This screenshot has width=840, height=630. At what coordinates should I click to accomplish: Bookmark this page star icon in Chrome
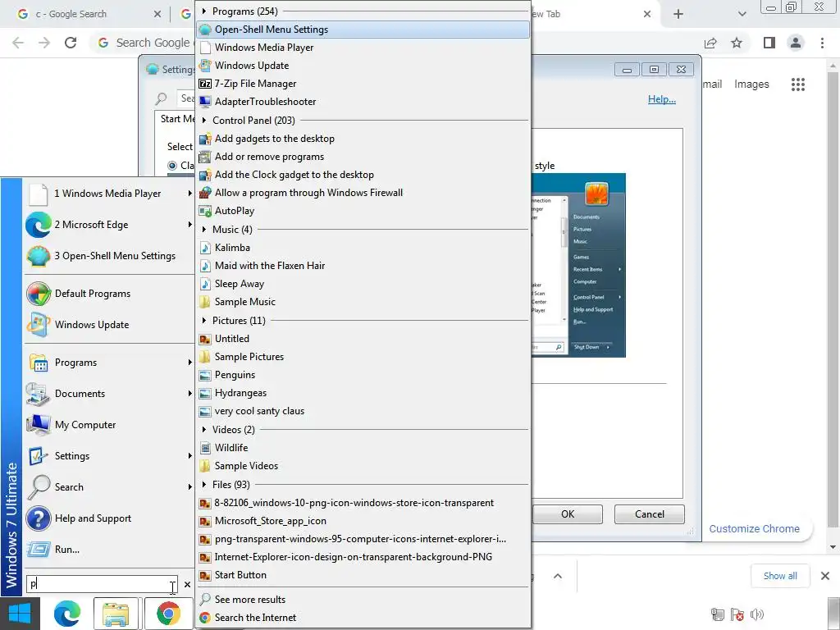click(x=737, y=43)
